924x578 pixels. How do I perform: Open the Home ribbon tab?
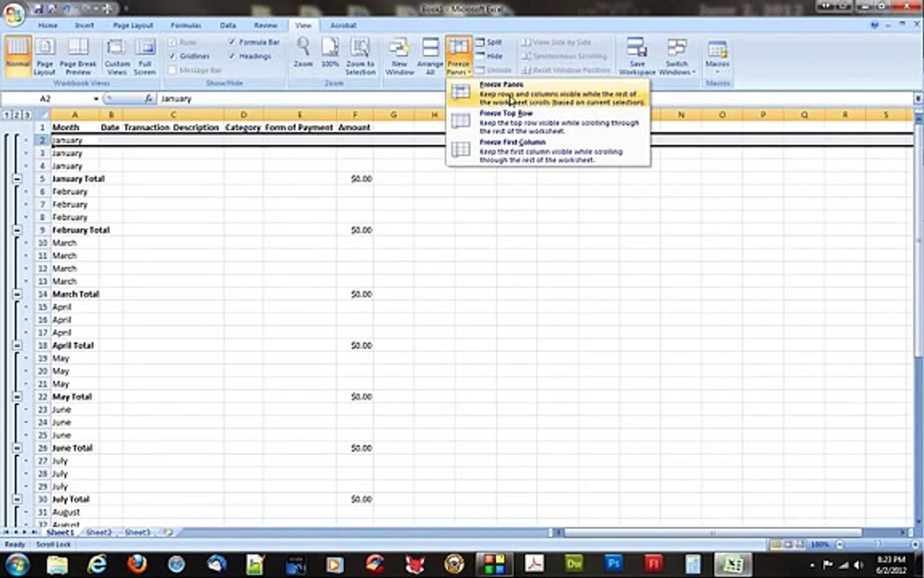tap(48, 26)
